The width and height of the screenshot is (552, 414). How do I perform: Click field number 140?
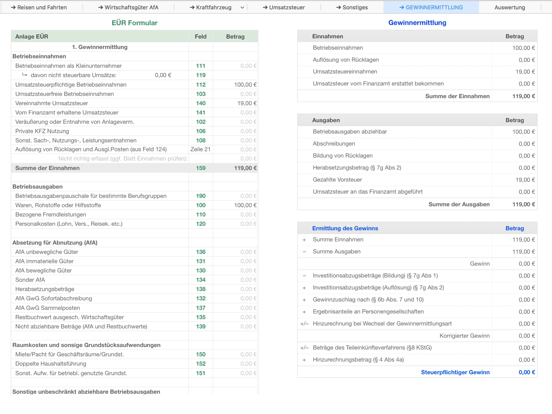point(201,103)
